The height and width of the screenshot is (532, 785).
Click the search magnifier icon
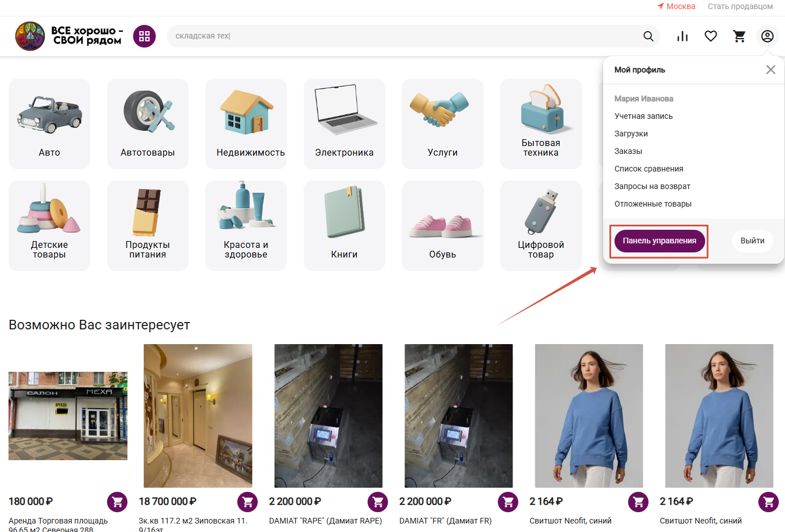(649, 36)
